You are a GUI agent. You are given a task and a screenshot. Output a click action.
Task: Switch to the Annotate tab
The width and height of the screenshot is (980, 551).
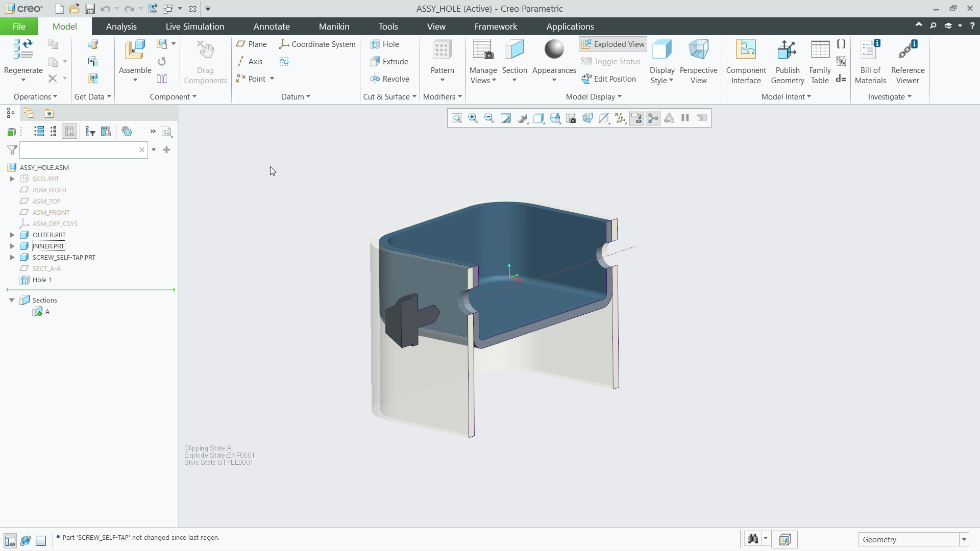[272, 27]
